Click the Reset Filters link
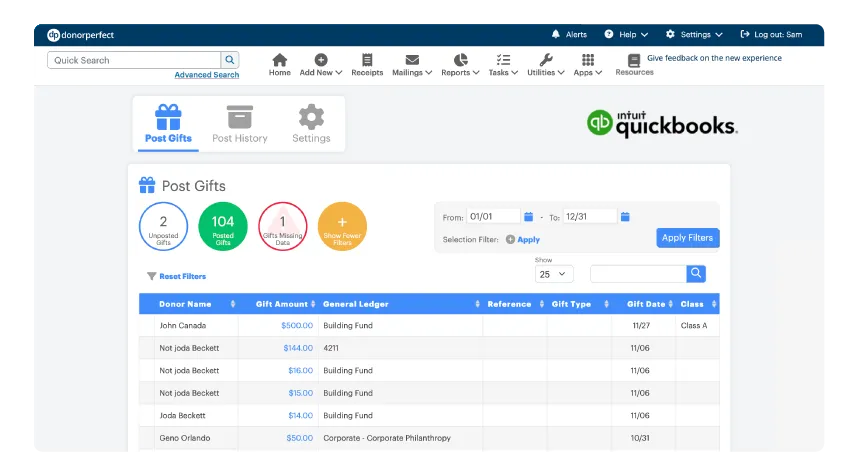This screenshot has width=859, height=470. pyautogui.click(x=182, y=276)
